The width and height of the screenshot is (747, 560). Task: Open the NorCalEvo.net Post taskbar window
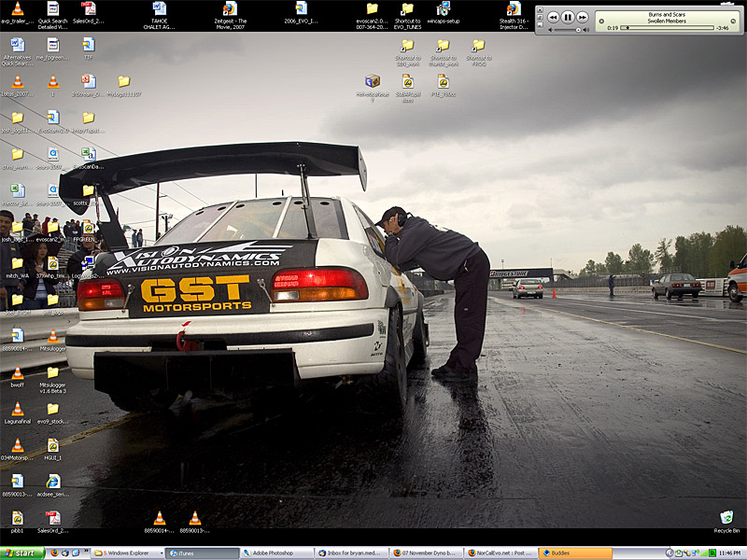(x=500, y=553)
